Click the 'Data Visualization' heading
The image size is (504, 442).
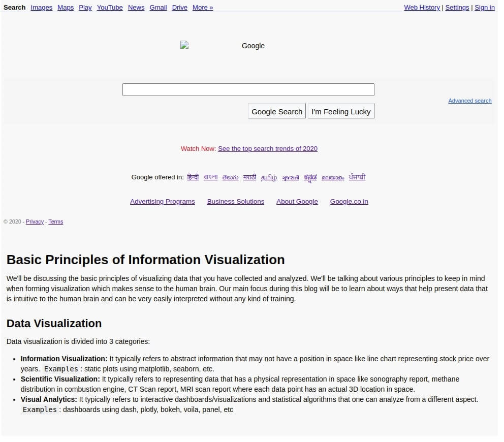tap(54, 324)
